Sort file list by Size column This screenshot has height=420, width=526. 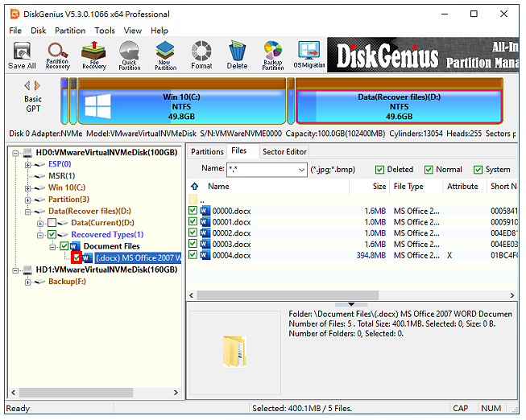tap(369, 187)
